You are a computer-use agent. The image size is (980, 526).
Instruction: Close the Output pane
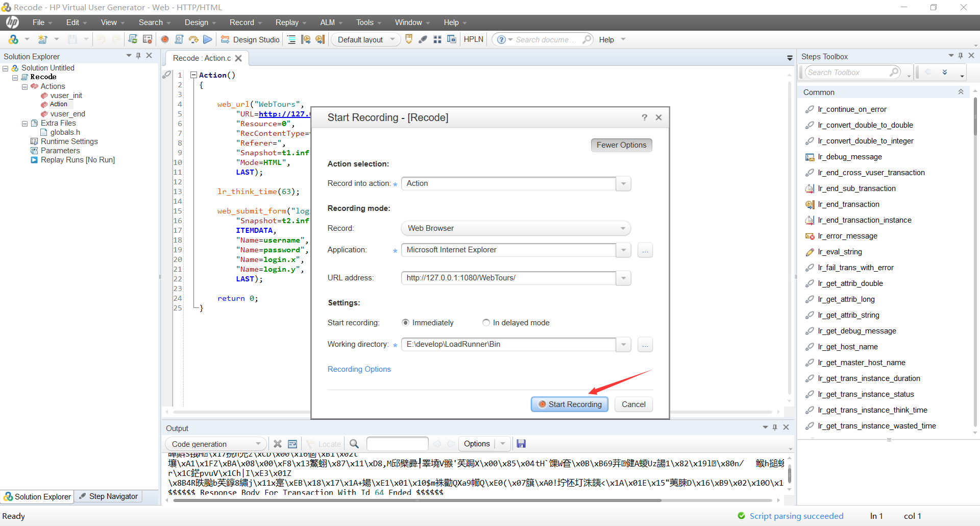(x=786, y=427)
